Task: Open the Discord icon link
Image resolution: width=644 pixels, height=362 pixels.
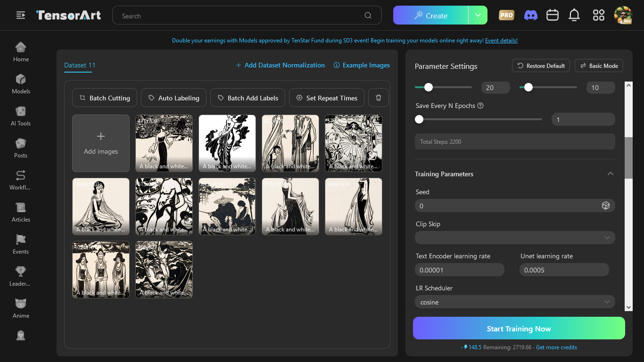Action: coord(531,16)
